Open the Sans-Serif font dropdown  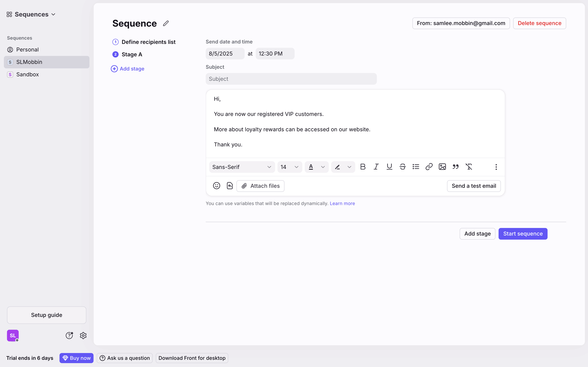coord(242,167)
